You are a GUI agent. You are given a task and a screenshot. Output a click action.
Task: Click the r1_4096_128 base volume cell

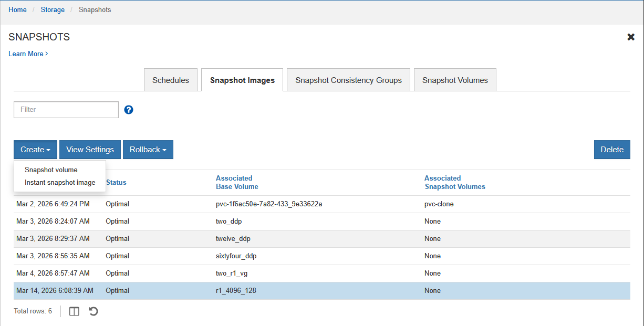[236, 290]
